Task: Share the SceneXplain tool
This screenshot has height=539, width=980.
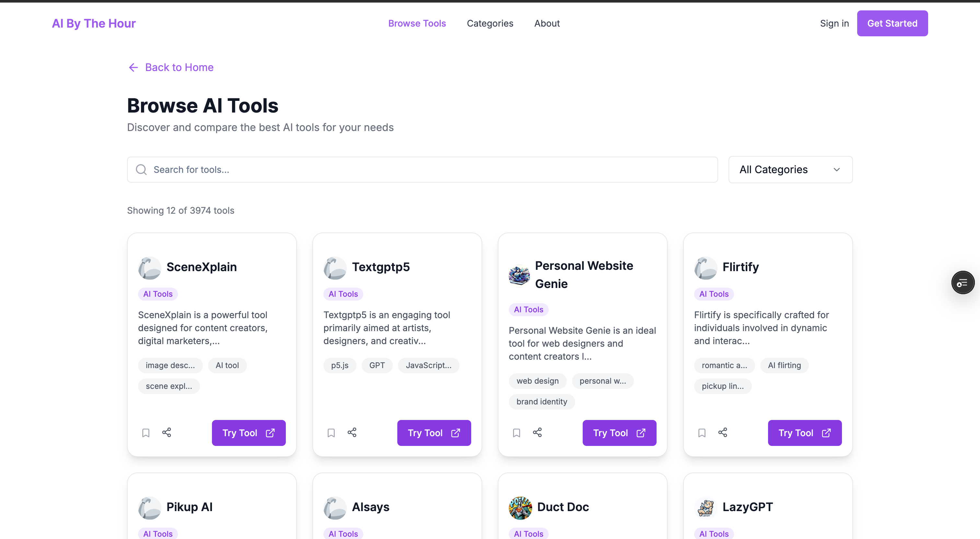Action: 167,432
